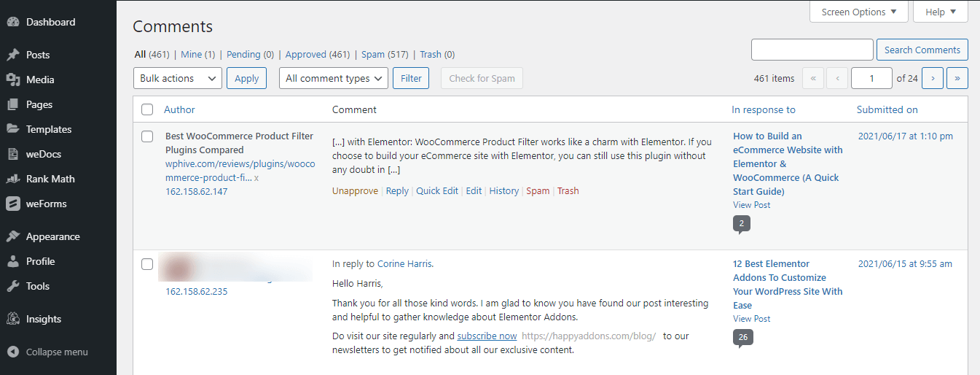
Task: Move first comment to Trash
Action: [x=568, y=190]
